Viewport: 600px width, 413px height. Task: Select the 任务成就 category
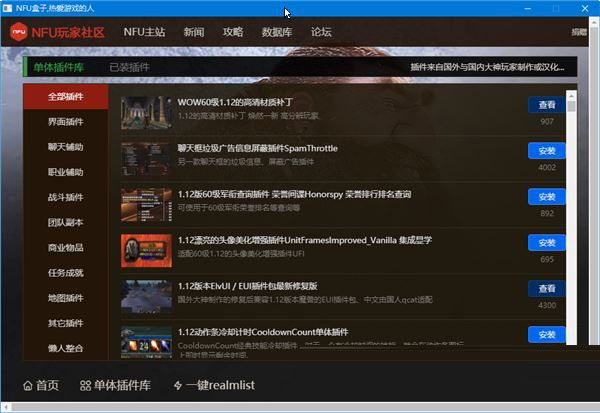[x=66, y=273]
